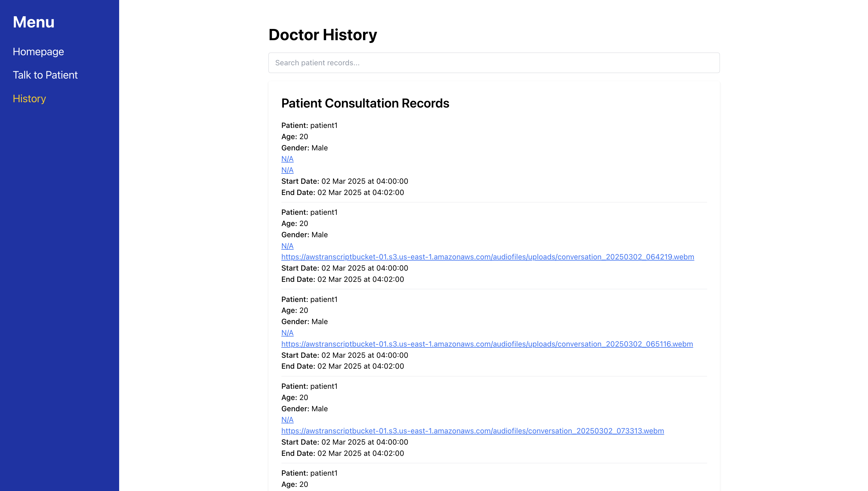Open the conversation_20250302_064219.webm audio link
The image size is (868, 491).
(x=487, y=257)
